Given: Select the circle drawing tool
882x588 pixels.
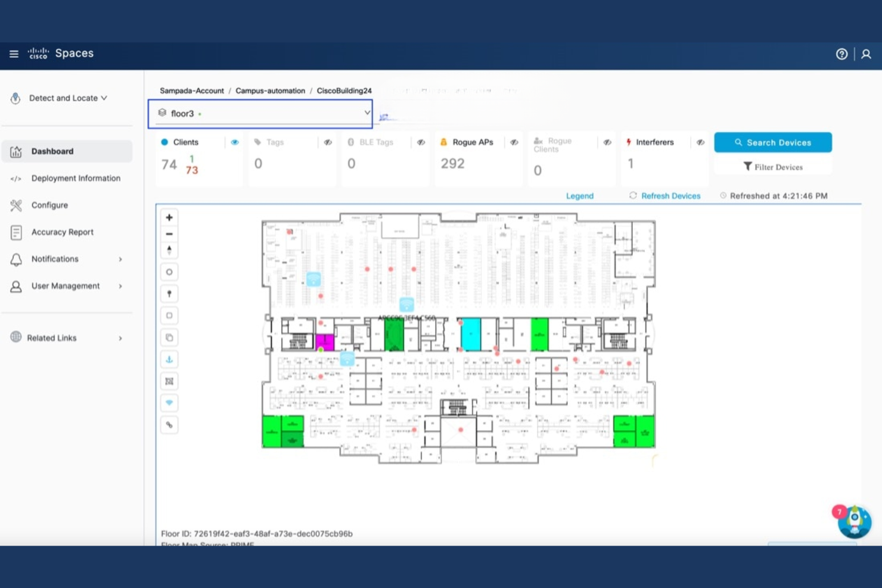Looking at the screenshot, I should 169,272.
